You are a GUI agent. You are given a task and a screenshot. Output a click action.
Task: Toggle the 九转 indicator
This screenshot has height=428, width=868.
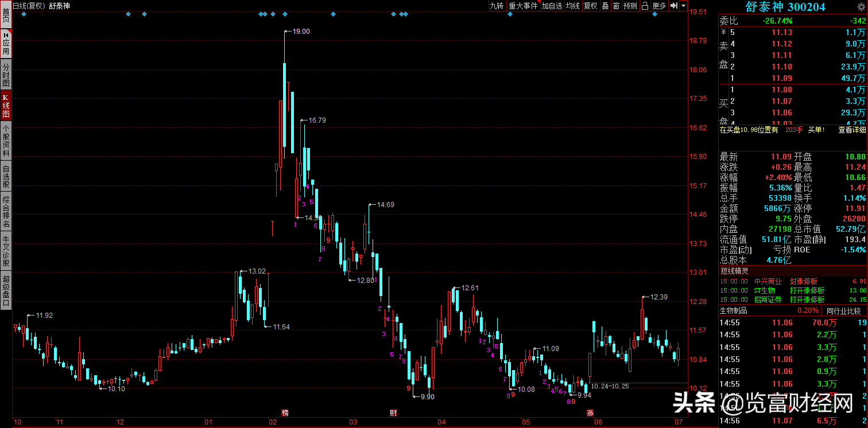[x=497, y=6]
